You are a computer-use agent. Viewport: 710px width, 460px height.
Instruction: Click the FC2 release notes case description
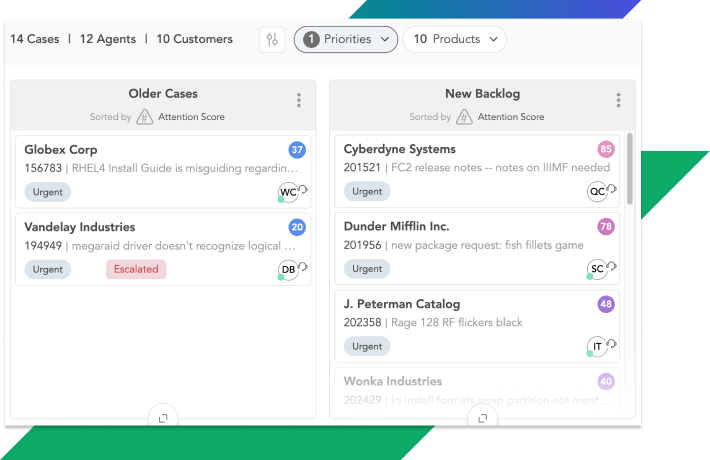click(500, 168)
